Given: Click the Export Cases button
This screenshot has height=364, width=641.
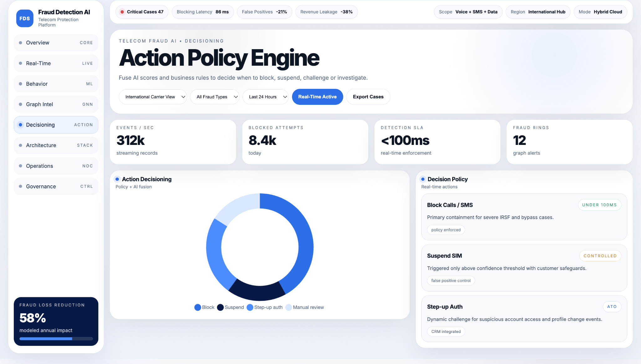Looking at the screenshot, I should [x=368, y=97].
